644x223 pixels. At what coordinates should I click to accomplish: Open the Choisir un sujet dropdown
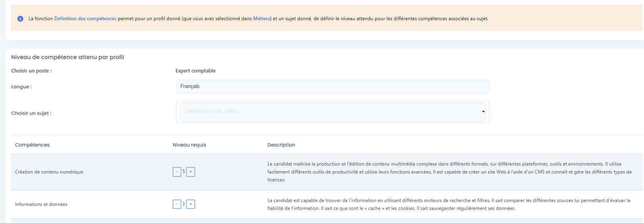[x=333, y=112]
